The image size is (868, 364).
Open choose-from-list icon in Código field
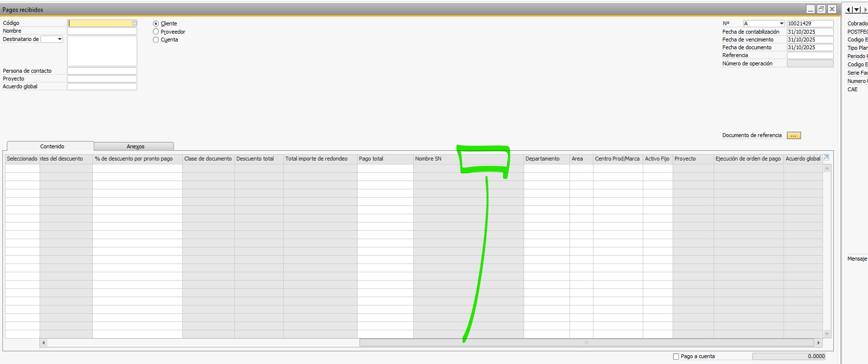(134, 23)
